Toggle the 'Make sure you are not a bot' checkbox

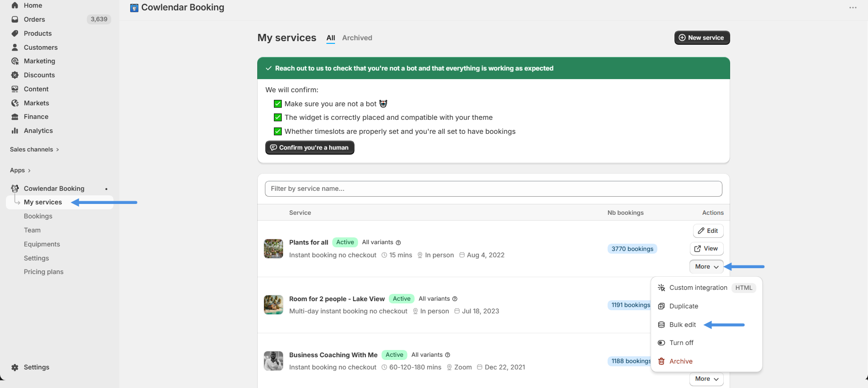(x=278, y=104)
